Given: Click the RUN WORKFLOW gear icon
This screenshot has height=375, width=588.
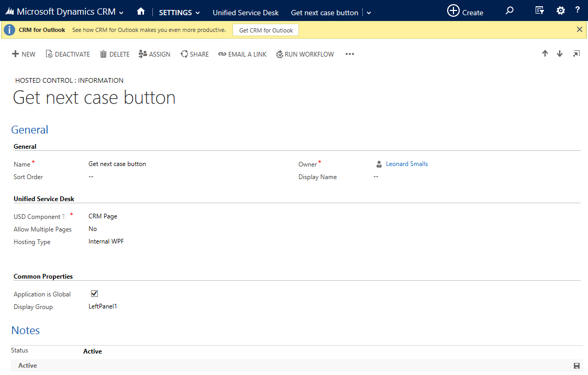Looking at the screenshot, I should click(x=280, y=54).
